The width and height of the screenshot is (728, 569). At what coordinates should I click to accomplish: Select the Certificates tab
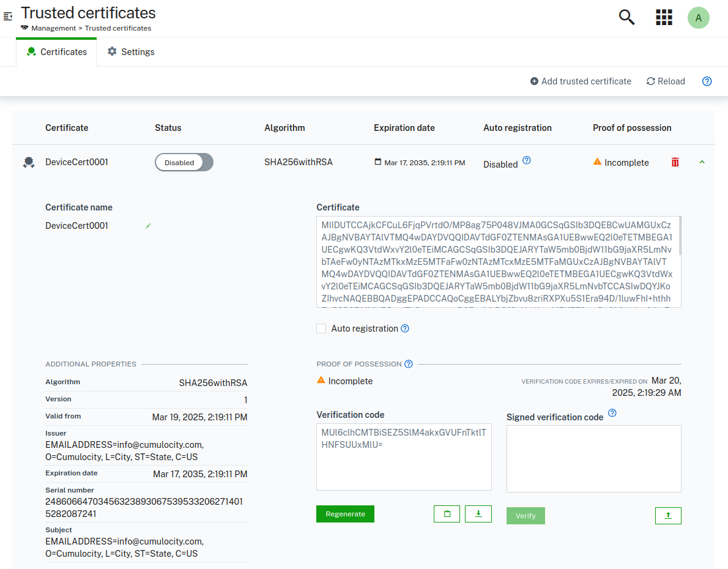56,52
